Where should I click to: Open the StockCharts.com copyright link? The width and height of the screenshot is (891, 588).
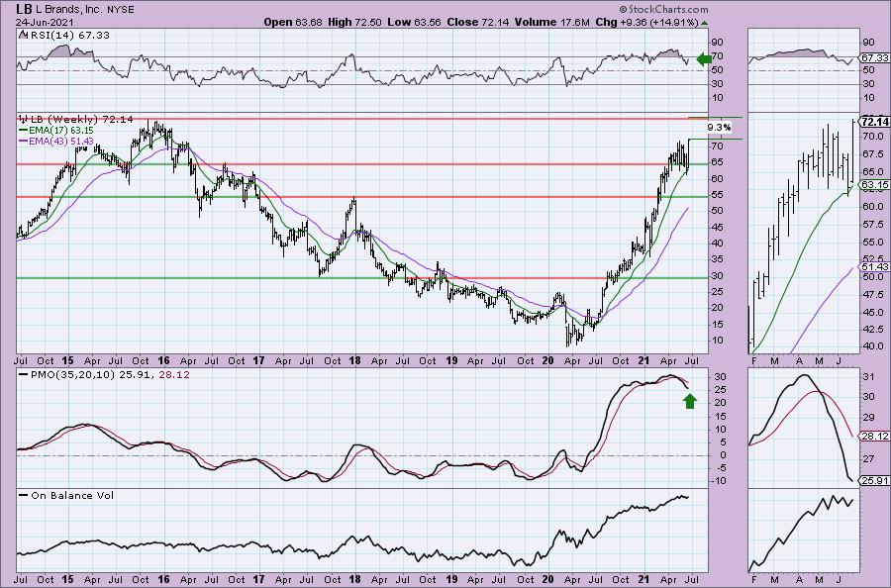663,9
